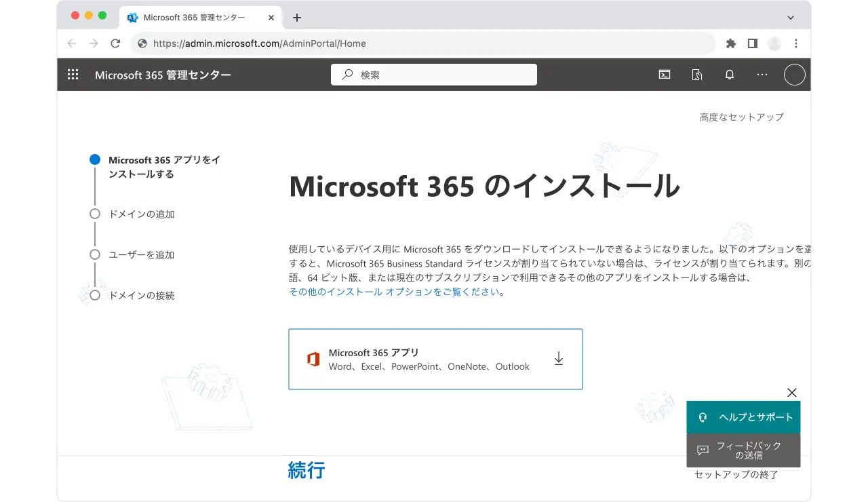868x502 pixels.
Task: Click the Office logo in the app card
Action: tap(313, 360)
